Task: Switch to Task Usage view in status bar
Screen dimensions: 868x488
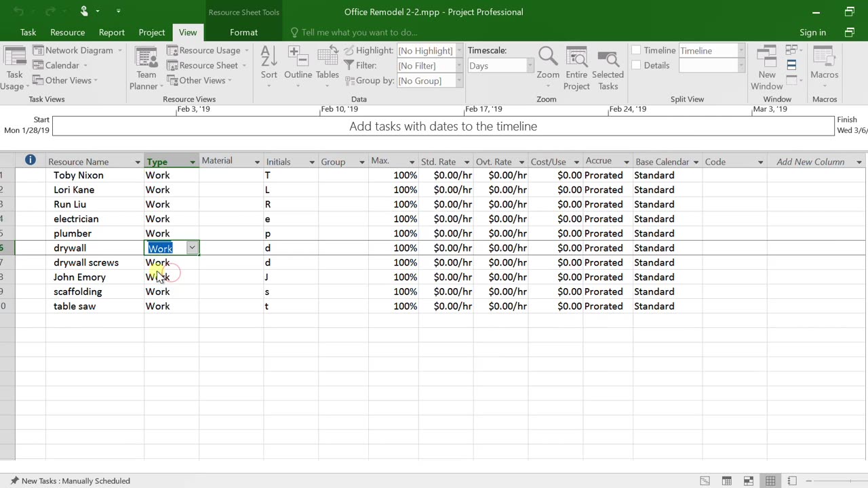Action: 727,481
